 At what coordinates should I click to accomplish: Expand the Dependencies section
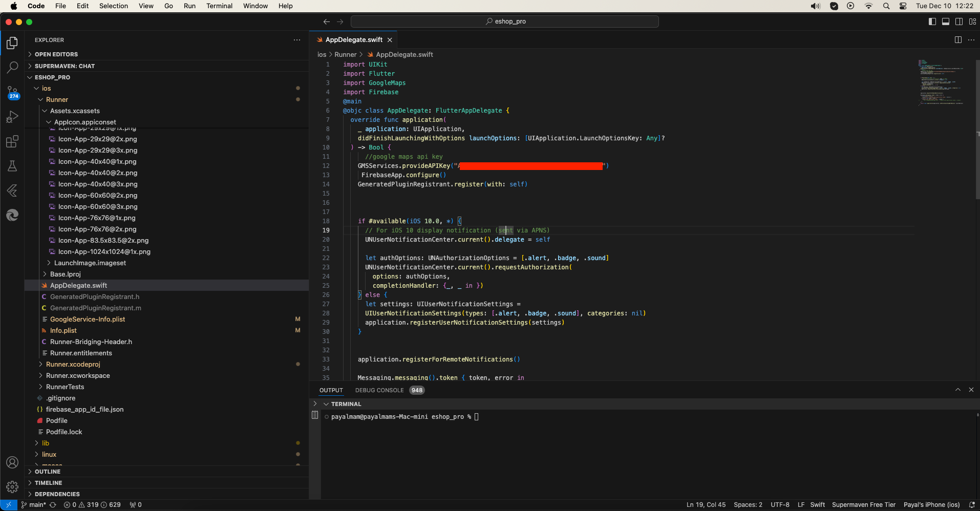[167, 494]
